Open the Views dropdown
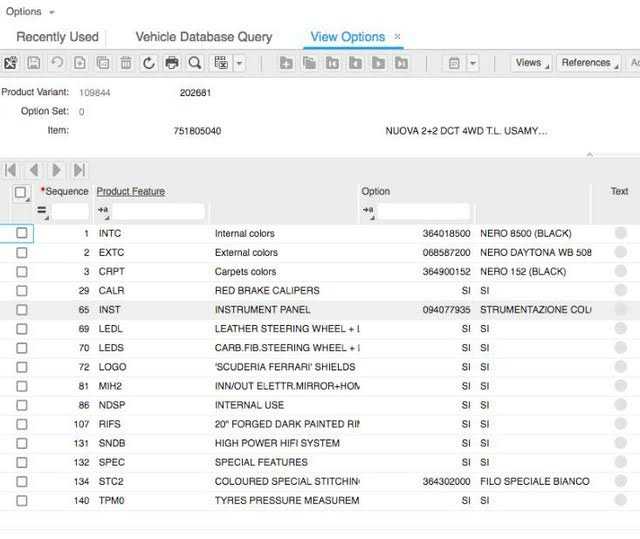Screen dimensions: 640x539 (x=530, y=63)
